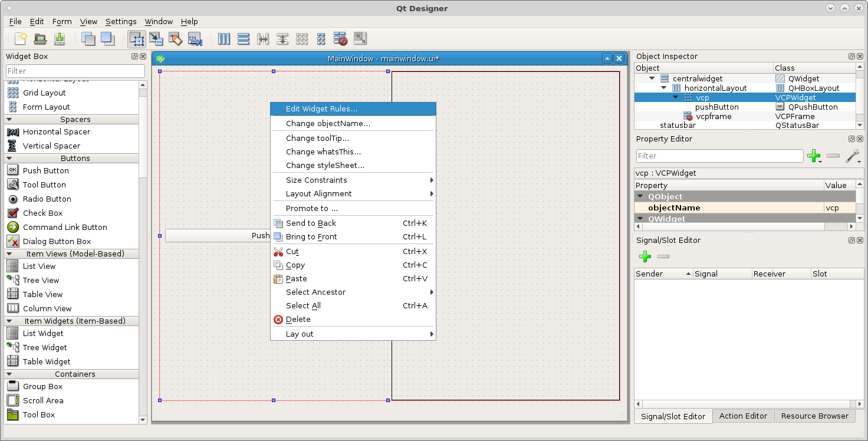Open Lay out submenu in context menu
This screenshot has width=868, height=441.
point(353,334)
